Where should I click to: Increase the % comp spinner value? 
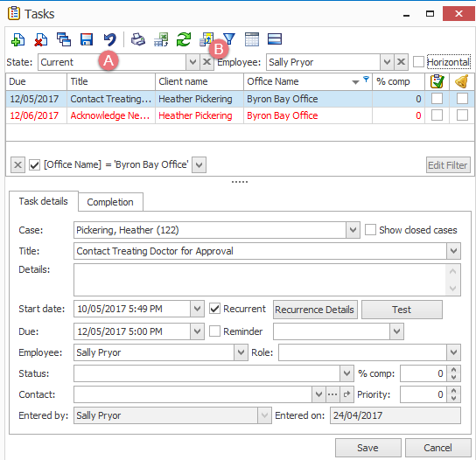click(454, 370)
